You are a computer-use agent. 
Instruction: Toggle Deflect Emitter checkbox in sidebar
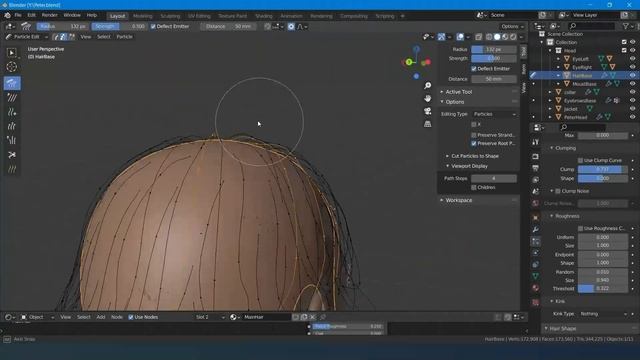474,69
